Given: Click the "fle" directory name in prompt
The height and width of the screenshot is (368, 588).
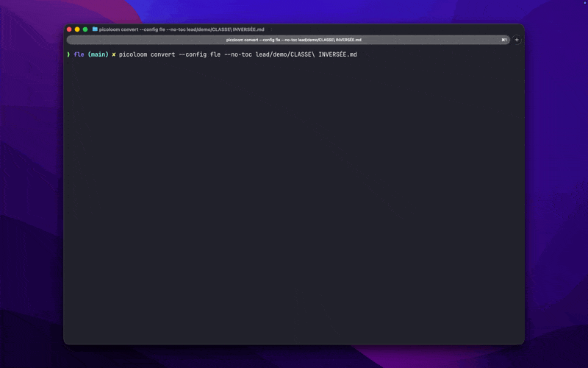Looking at the screenshot, I should 79,54.
